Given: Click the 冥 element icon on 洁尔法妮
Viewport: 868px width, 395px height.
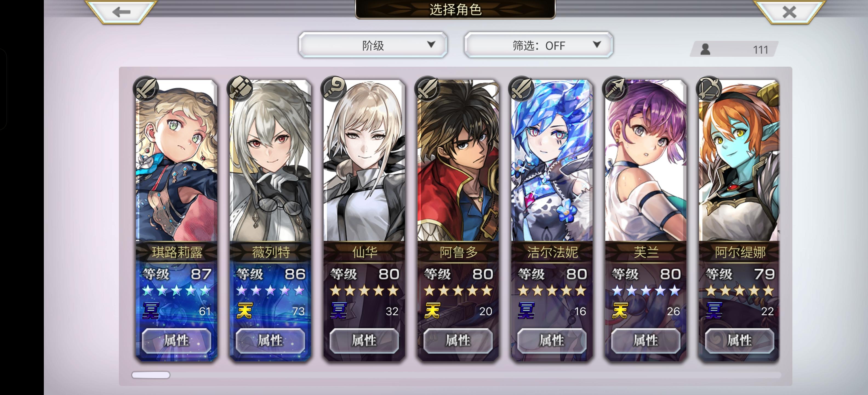Looking at the screenshot, I should click(526, 311).
